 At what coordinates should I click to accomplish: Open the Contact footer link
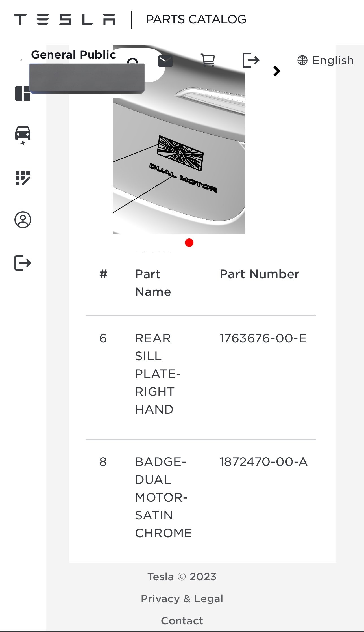click(x=182, y=621)
